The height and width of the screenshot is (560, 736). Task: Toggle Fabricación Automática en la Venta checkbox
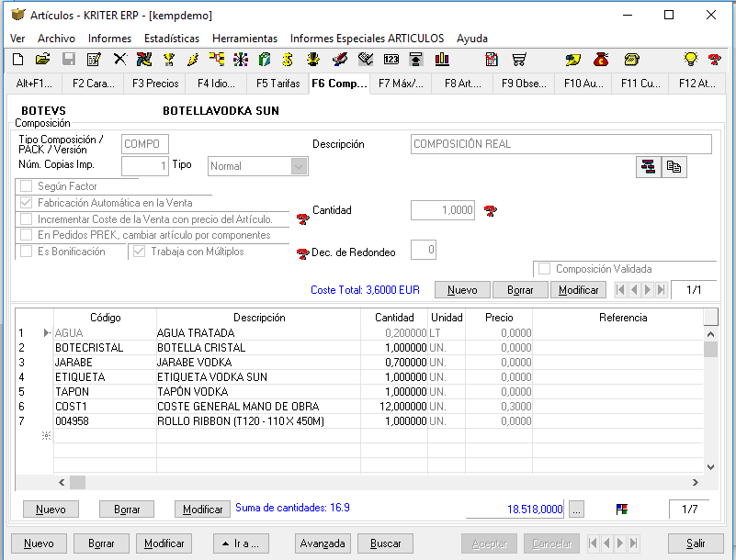[27, 203]
